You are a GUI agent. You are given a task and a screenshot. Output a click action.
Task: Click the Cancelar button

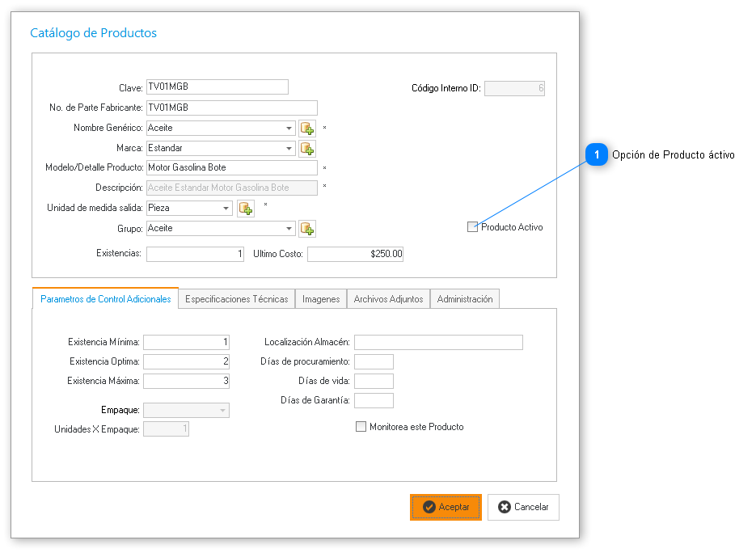523,507
